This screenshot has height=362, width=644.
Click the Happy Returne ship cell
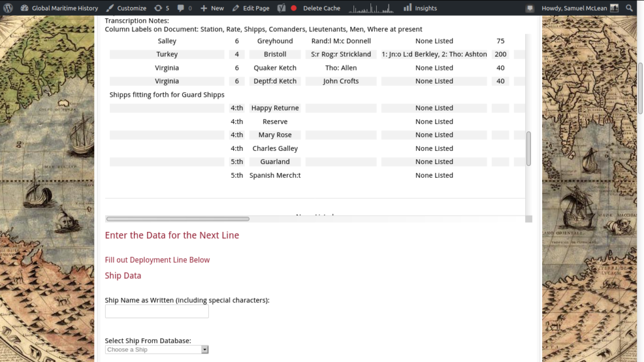275,108
